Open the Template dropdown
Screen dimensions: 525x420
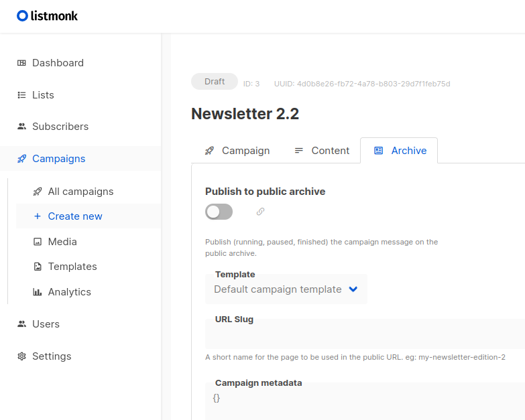(286, 289)
